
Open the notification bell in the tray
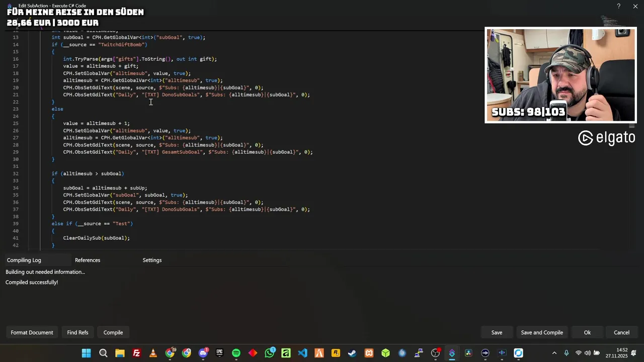(634, 353)
